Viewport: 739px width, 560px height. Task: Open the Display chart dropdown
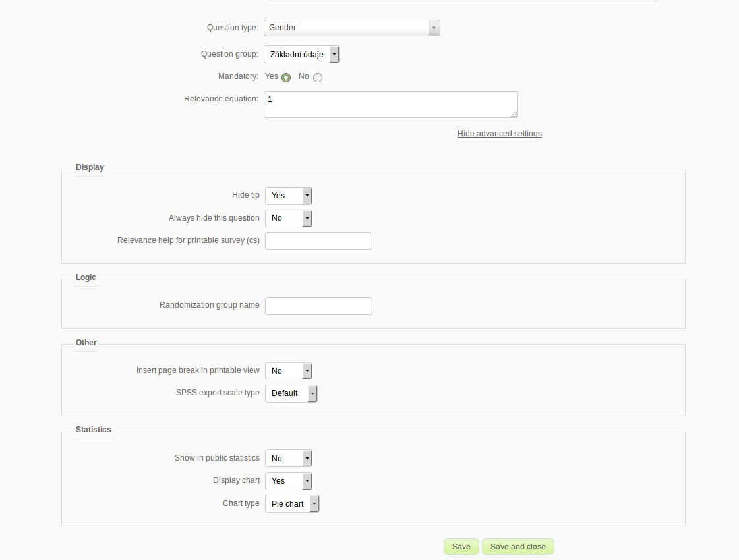(288, 481)
